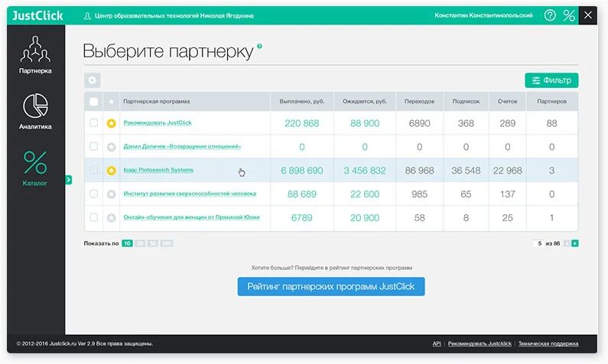Click paid amount 6 898 690
608x364 pixels.
(x=301, y=171)
